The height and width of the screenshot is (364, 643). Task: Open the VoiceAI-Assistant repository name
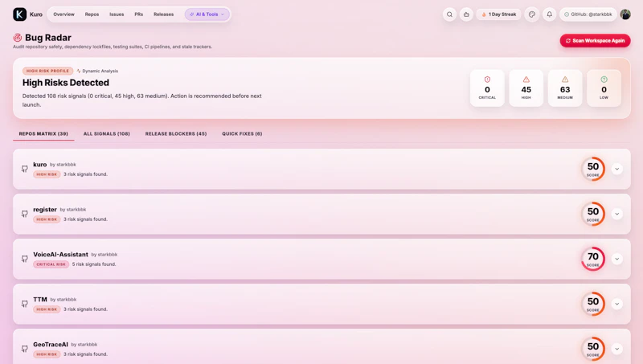pyautogui.click(x=61, y=255)
